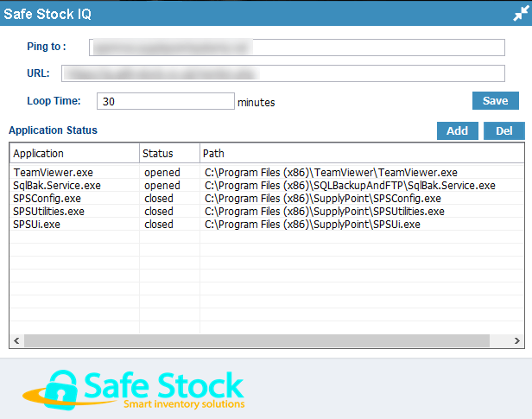Screen dimensions: 532x419
Task: Click the SQLBackupAndFTP path cell
Action: click(x=350, y=186)
